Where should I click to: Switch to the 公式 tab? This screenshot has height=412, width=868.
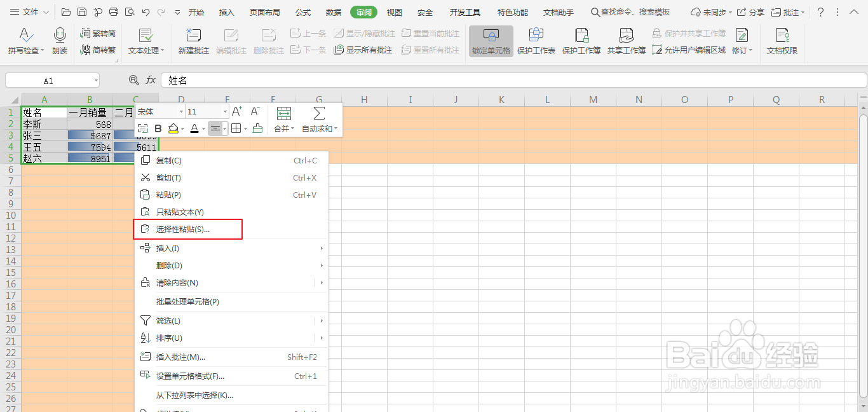click(303, 12)
